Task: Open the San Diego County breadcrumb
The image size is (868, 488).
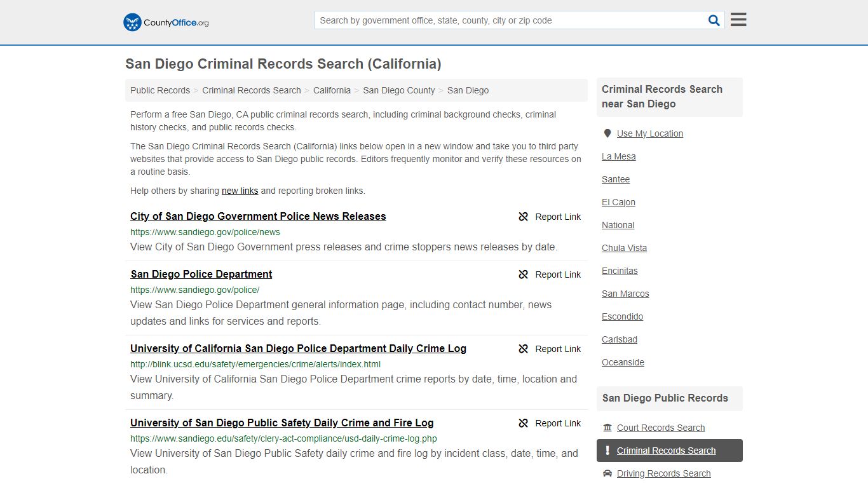Action: point(399,90)
